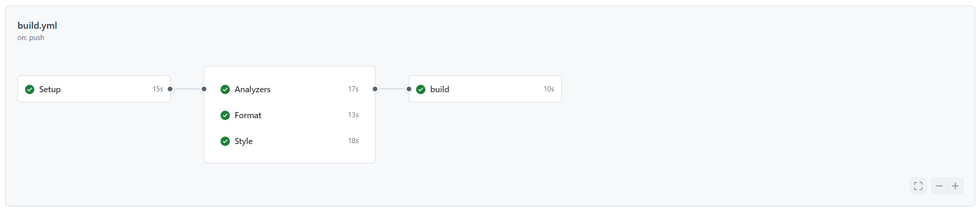Open the Format job details
Image resolution: width=980 pixels, height=210 pixels.
tap(289, 115)
